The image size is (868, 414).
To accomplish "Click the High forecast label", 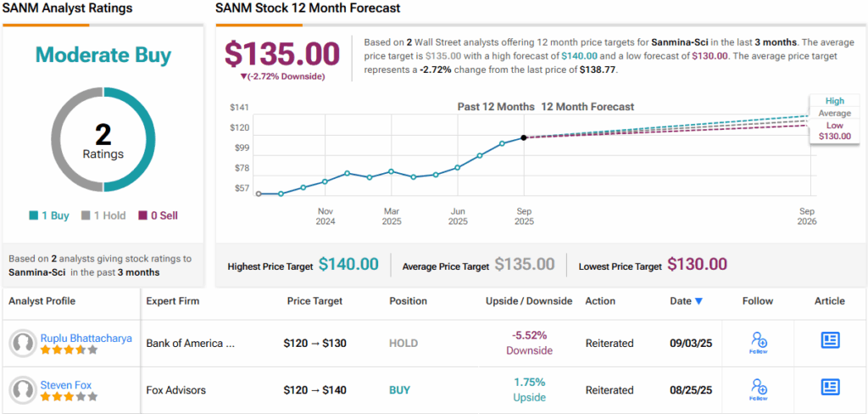I will [x=834, y=101].
